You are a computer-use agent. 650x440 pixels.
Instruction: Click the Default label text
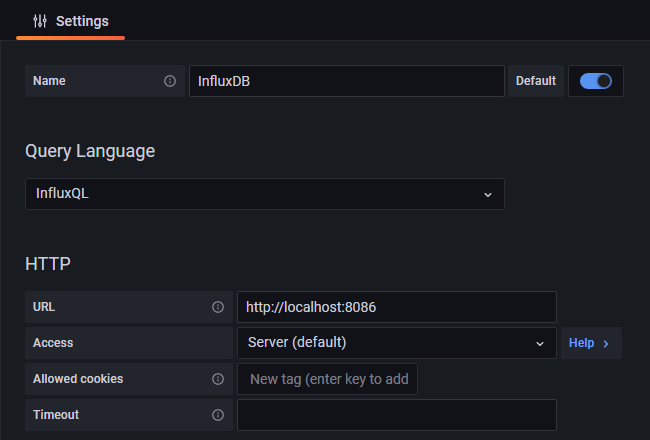pyautogui.click(x=536, y=81)
